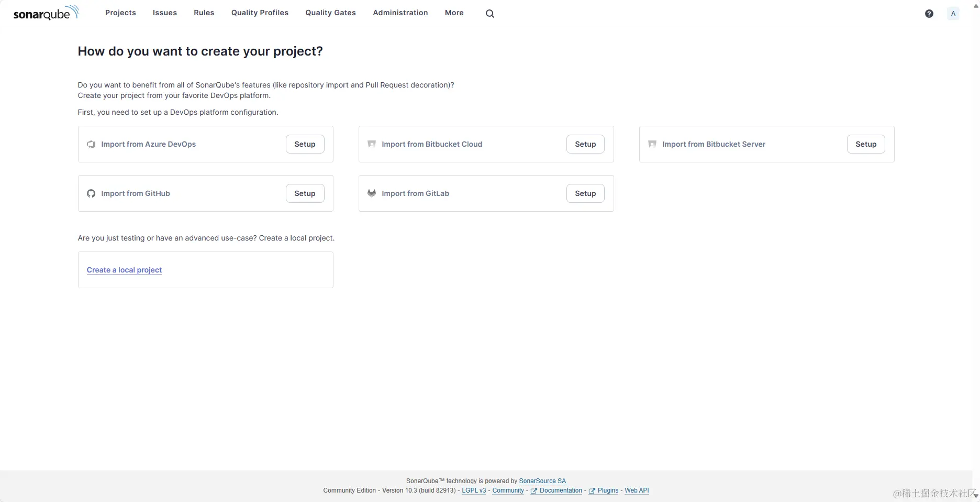Click the Bitbucket Server icon
This screenshot has width=980, height=502.
(x=652, y=144)
